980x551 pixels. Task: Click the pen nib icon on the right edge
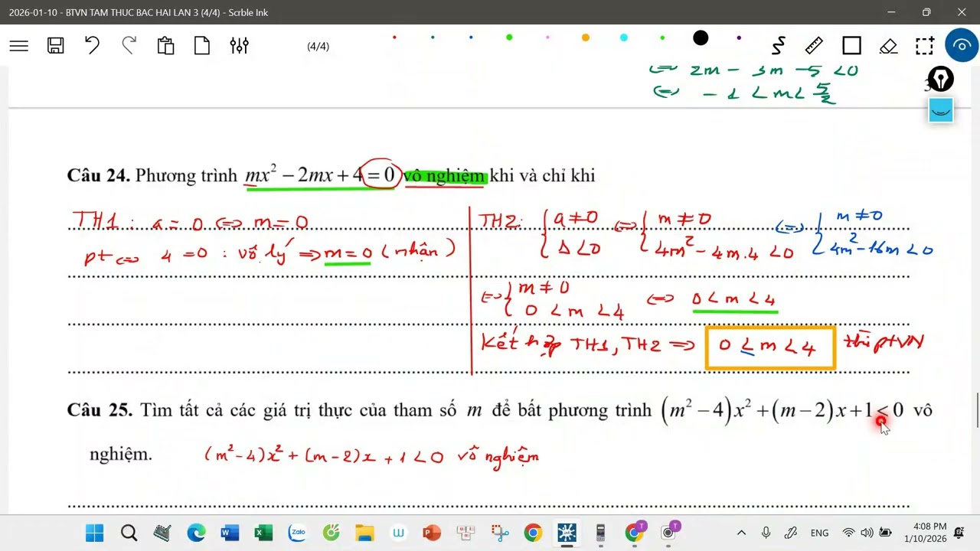point(940,80)
